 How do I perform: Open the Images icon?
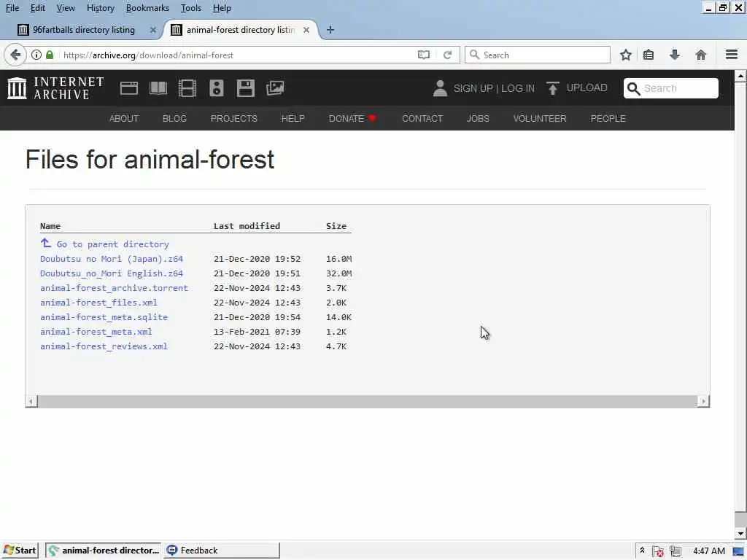click(275, 88)
